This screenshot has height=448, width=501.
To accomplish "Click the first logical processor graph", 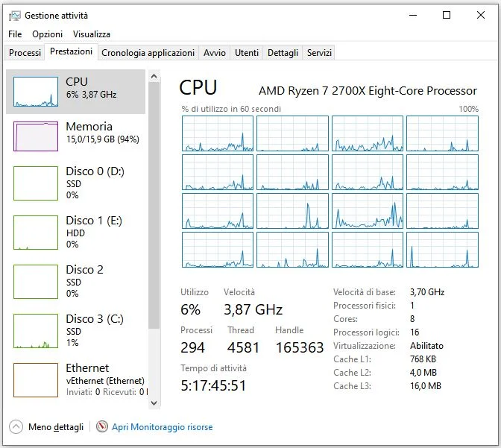I will click(218, 133).
